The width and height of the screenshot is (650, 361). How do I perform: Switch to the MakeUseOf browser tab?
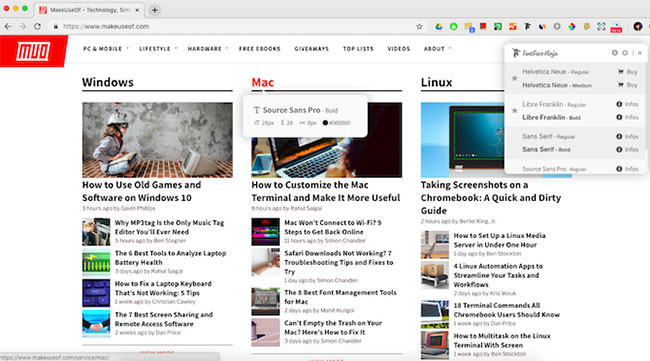point(89,10)
